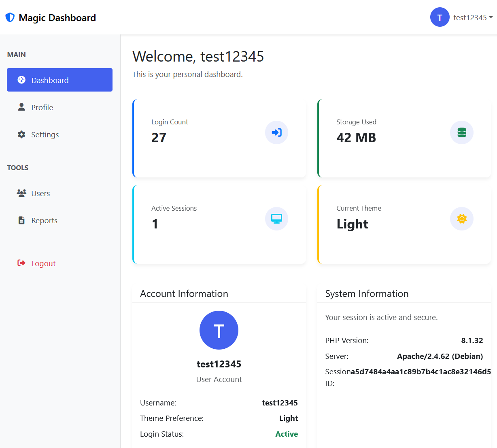Image resolution: width=497 pixels, height=448 pixels.
Task: Click the yellow sun icon in Current Theme card
Action: coord(461,219)
